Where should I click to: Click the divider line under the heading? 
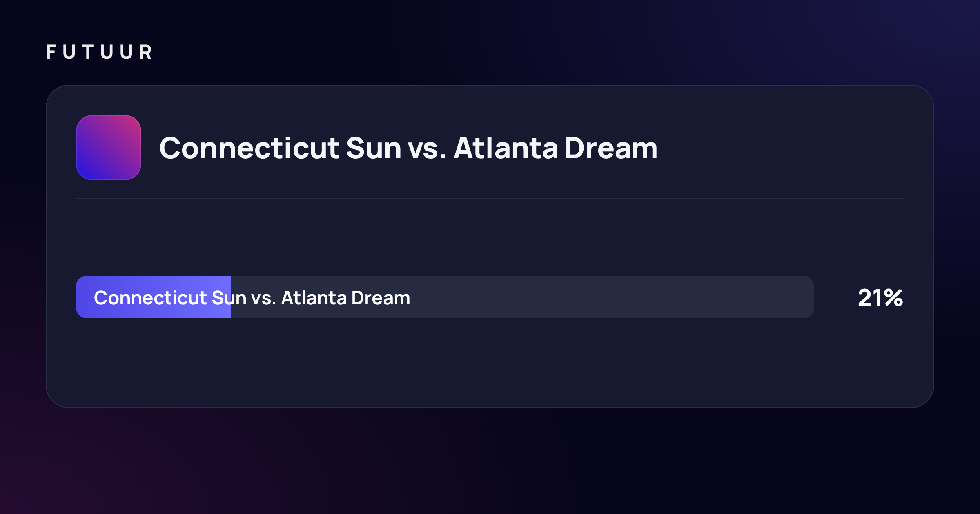(490, 199)
